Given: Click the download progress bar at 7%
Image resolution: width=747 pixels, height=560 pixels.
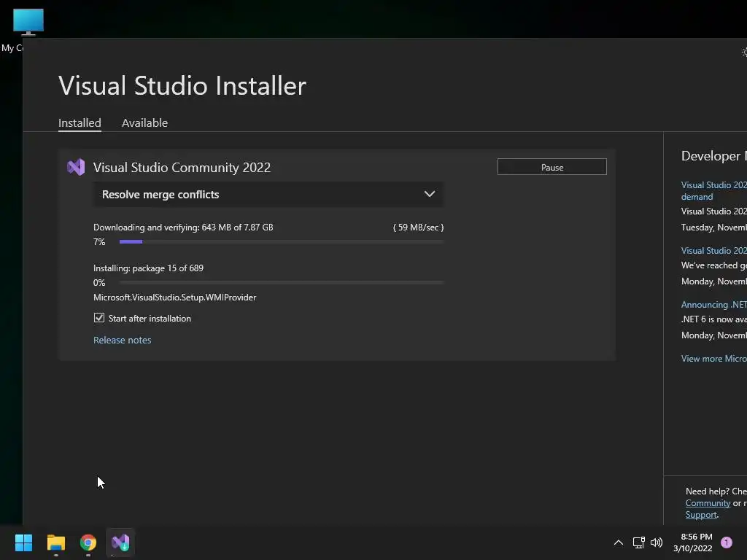Looking at the screenshot, I should [x=281, y=242].
